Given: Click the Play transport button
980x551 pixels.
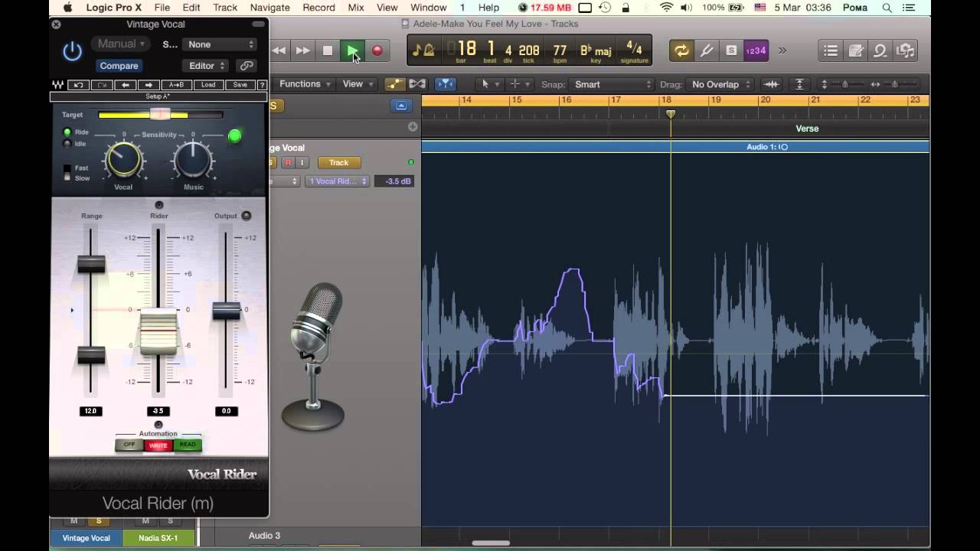Looking at the screenshot, I should [352, 51].
